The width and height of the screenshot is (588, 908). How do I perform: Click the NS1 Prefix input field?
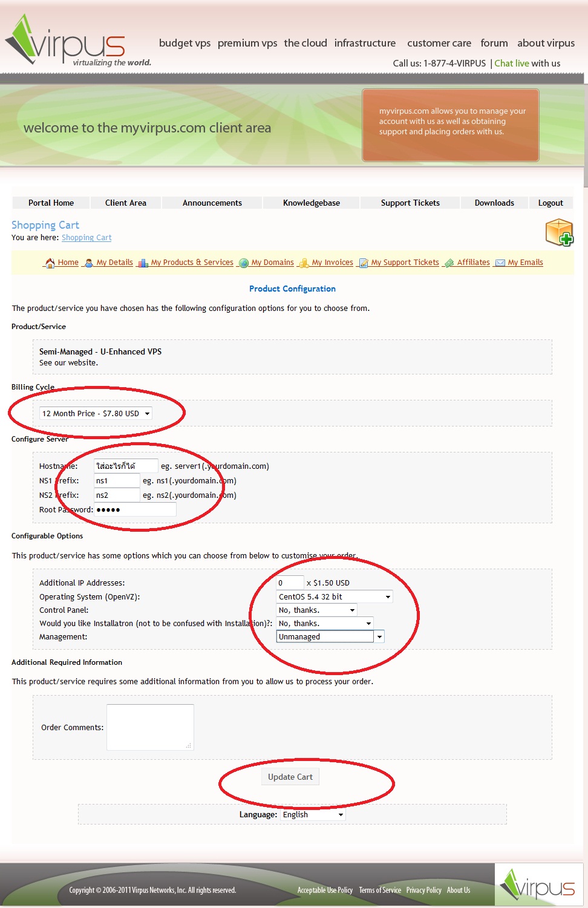pos(117,480)
